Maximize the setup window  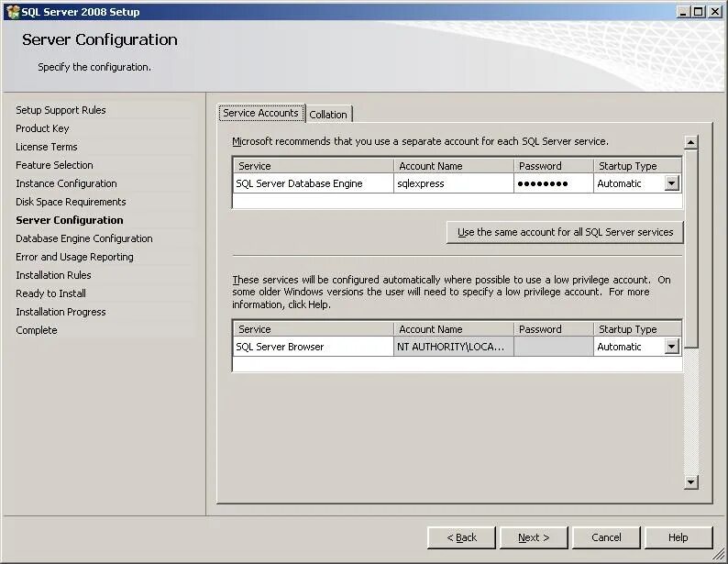pyautogui.click(x=699, y=12)
